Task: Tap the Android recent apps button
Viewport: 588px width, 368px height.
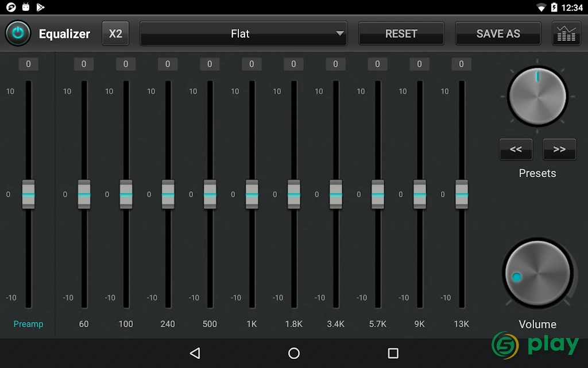Action: click(x=393, y=353)
